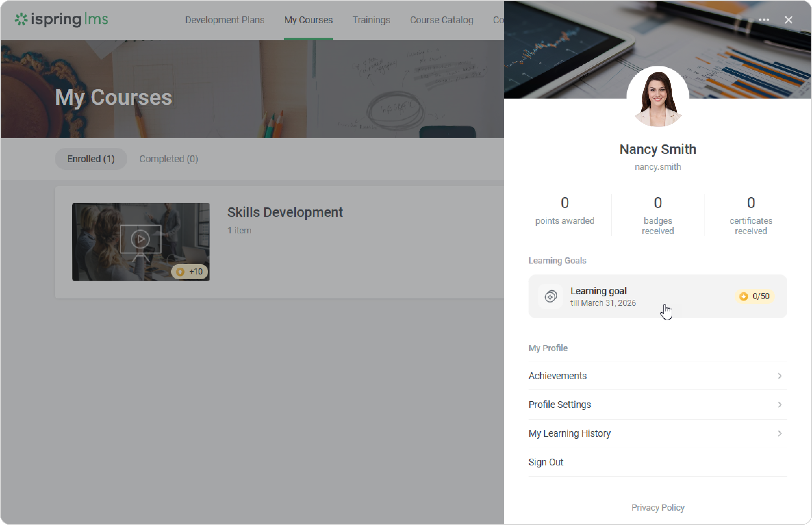Screen dimensions: 812x525
Task: Open the Privacy Policy link
Action: pos(658,508)
